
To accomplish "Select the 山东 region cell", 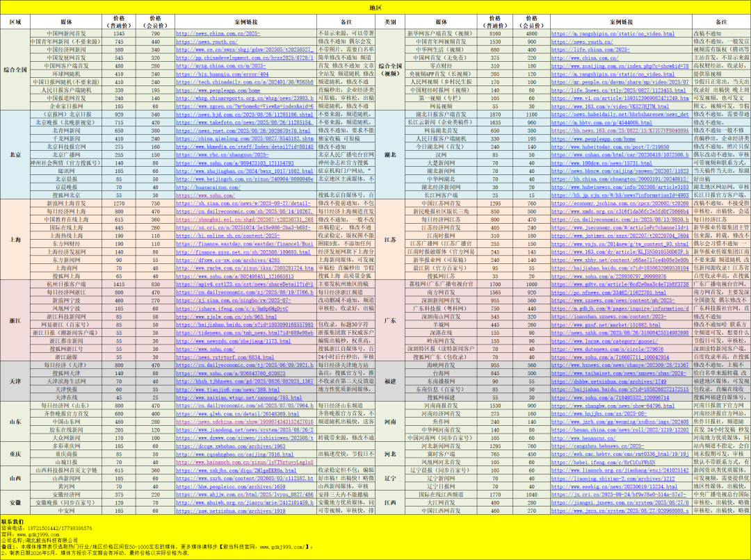I will pyautogui.click(x=15, y=422).
